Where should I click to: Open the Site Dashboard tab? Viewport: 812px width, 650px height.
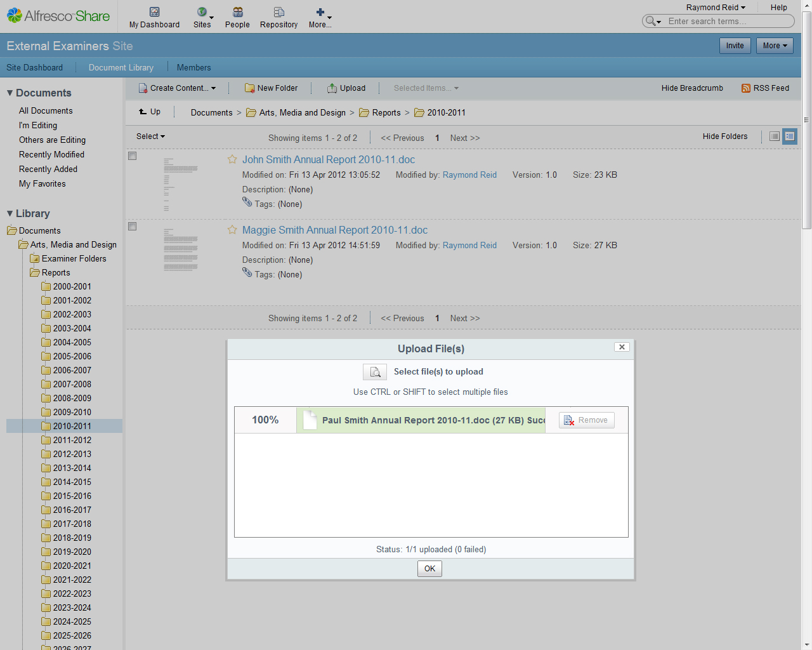click(x=34, y=67)
